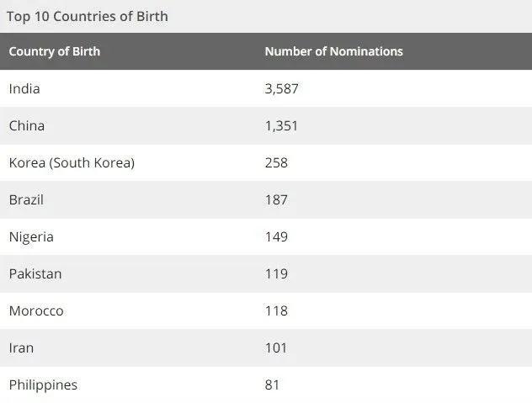Click the India country cell

click(x=24, y=88)
